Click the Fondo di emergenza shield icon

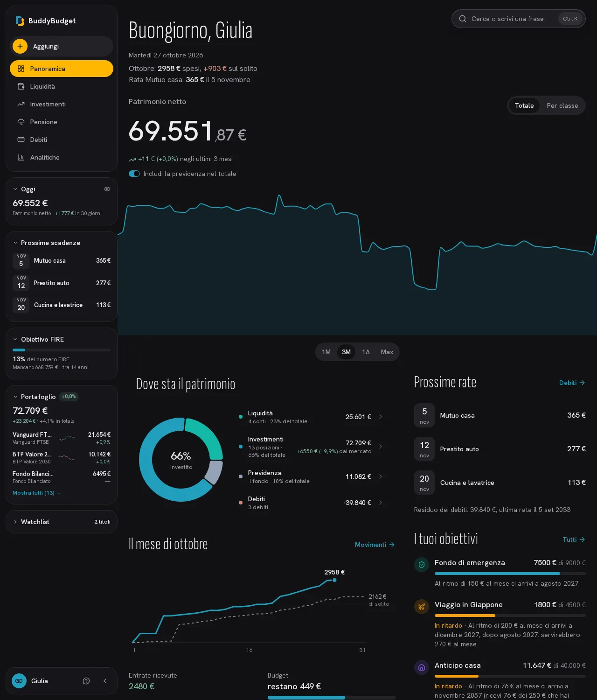point(422,565)
